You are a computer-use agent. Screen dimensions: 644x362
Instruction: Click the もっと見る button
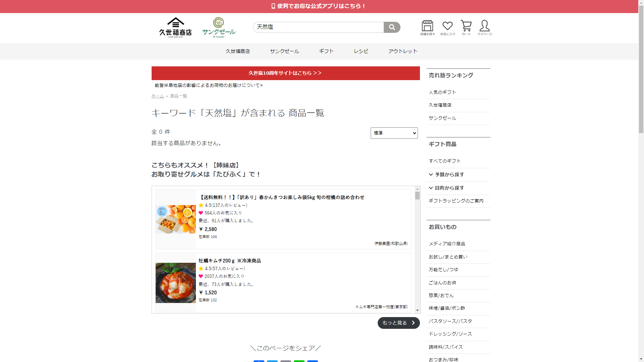point(398,323)
